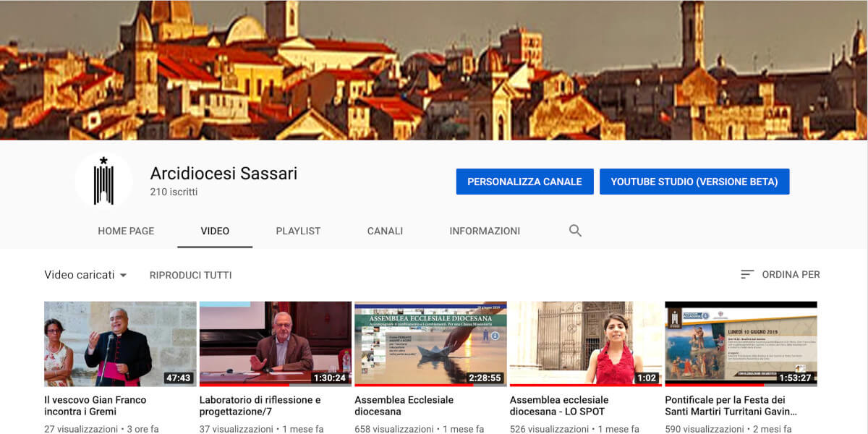Select the VIDEO tab

click(215, 231)
